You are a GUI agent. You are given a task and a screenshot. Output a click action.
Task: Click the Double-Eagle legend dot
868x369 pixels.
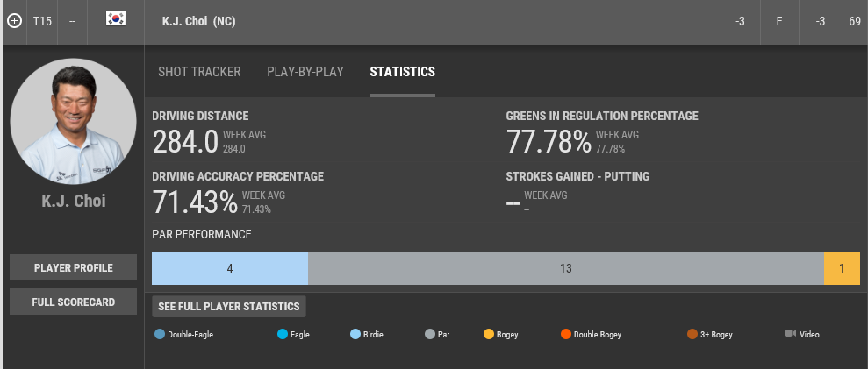(159, 334)
